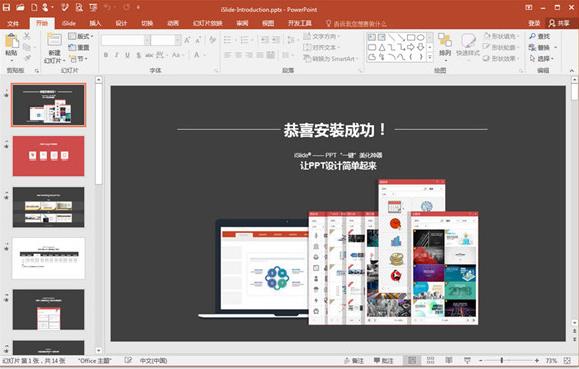Image resolution: width=579 pixels, height=369 pixels.
Task: Click the Increase Font Size icon
Action: (x=187, y=40)
